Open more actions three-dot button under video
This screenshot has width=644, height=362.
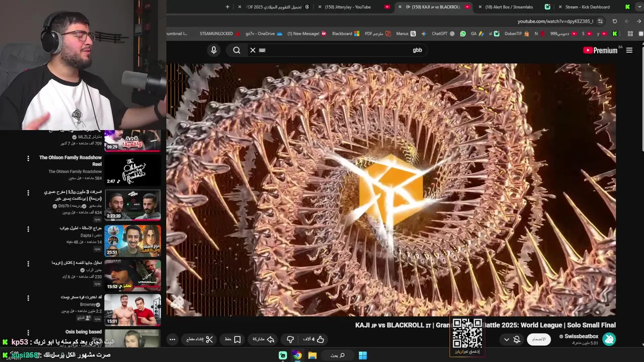[172, 339]
